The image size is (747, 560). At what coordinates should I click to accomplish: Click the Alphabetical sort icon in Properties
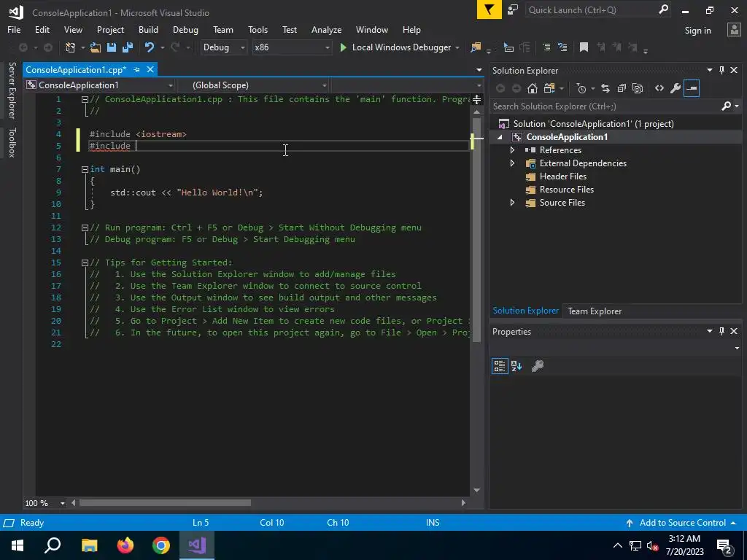pos(516,366)
